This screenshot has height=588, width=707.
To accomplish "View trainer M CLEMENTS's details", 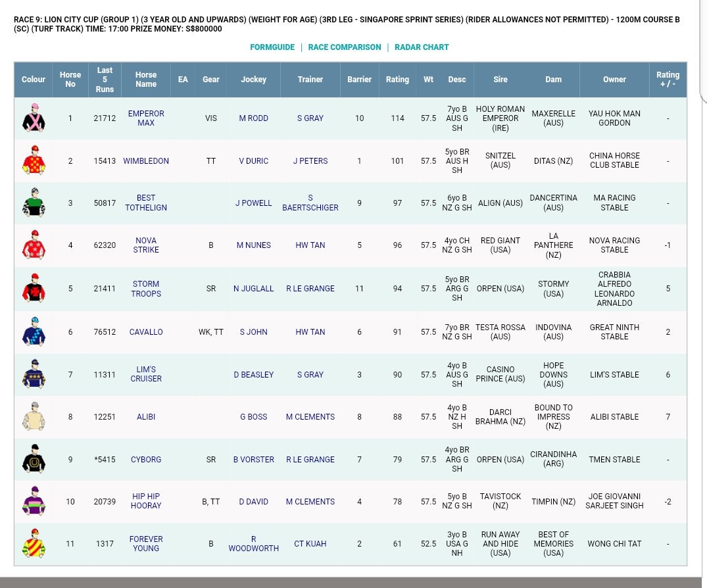I will (x=310, y=416).
